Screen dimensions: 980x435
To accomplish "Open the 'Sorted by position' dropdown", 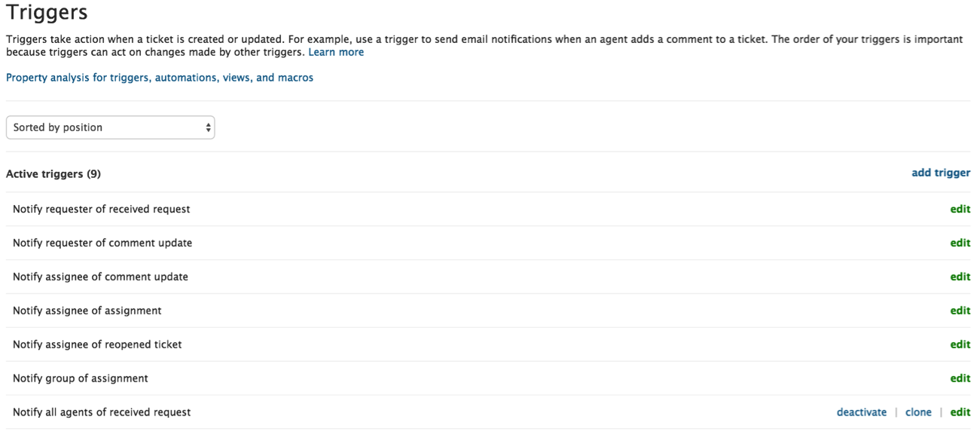I will 110,127.
